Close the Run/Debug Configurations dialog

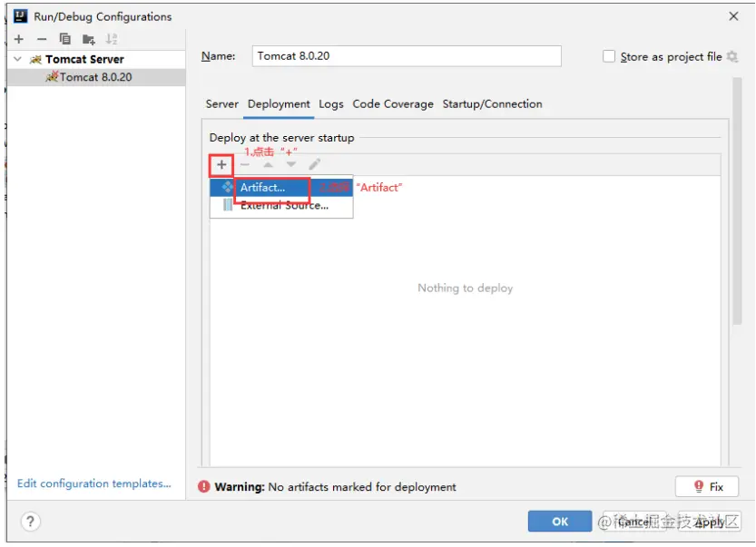[x=734, y=16]
